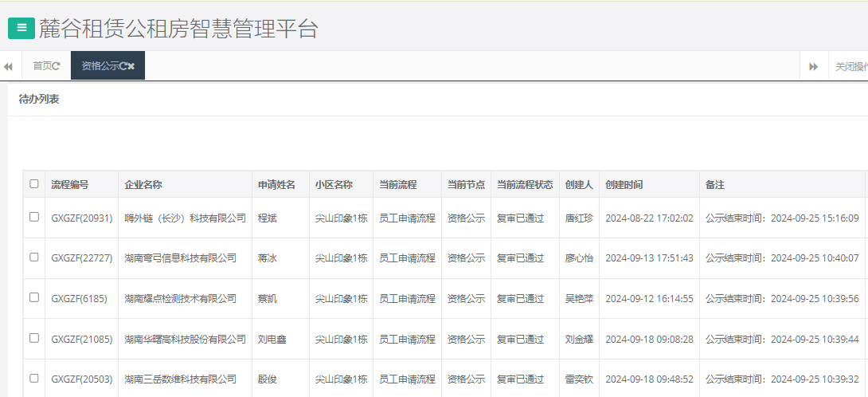This screenshot has width=868, height=397.
Task: Click the 流程编号 column header
Action: click(70, 184)
